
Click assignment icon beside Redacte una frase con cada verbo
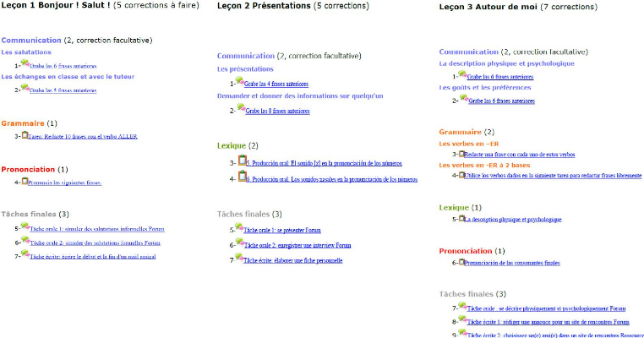point(461,154)
